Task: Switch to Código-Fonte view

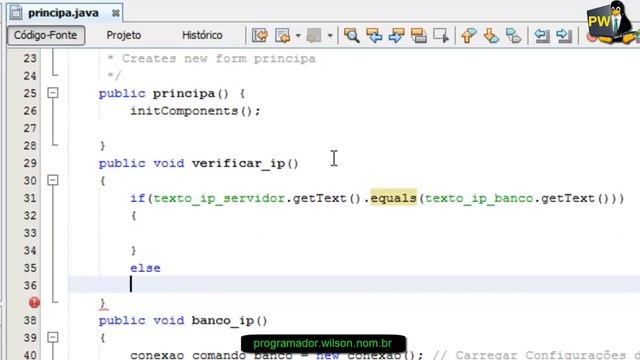Action: click(x=46, y=35)
